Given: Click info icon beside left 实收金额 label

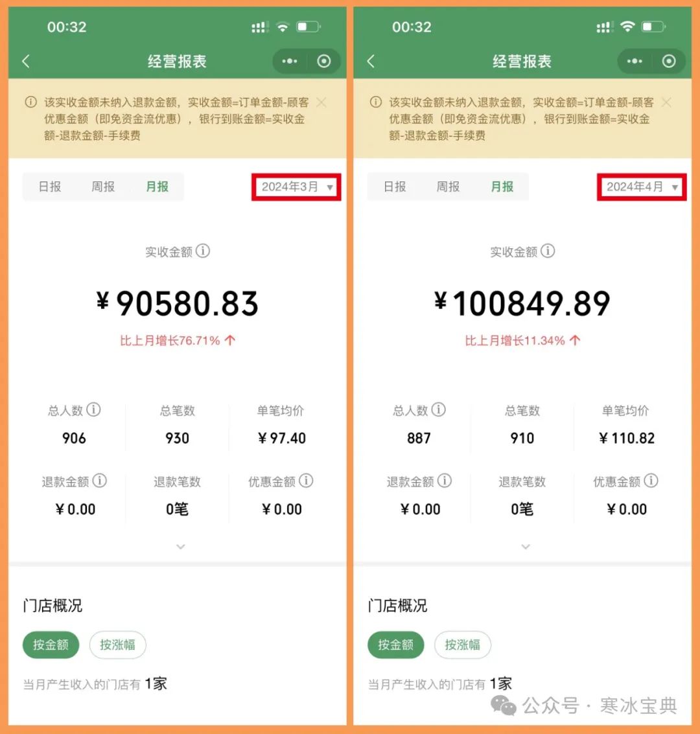Looking at the screenshot, I should click(203, 251).
